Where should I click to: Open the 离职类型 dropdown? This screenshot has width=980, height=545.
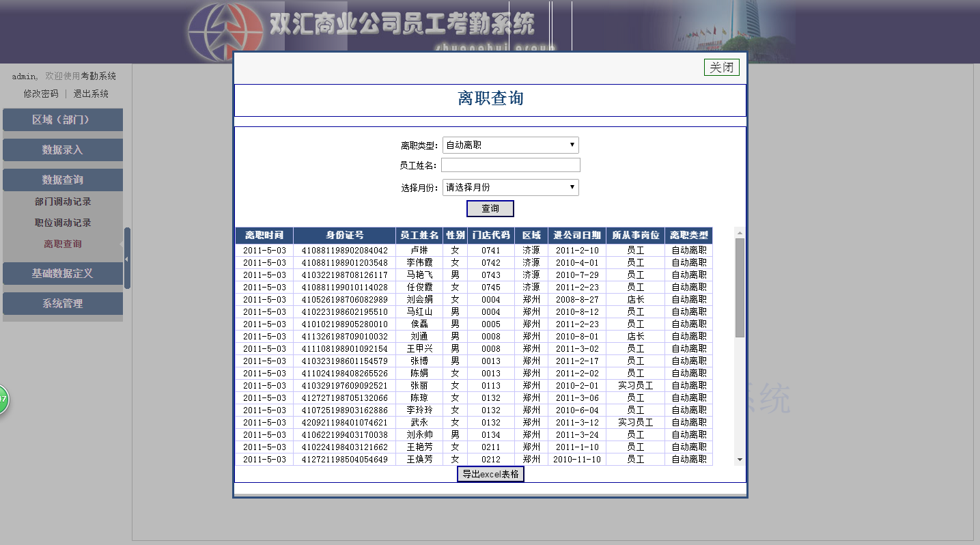pos(511,145)
